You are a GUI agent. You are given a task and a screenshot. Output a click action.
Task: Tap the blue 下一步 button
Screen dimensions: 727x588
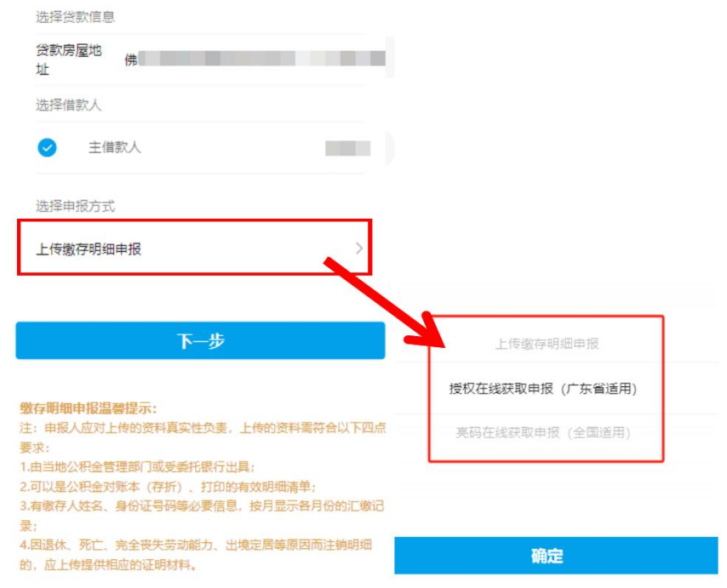click(200, 340)
